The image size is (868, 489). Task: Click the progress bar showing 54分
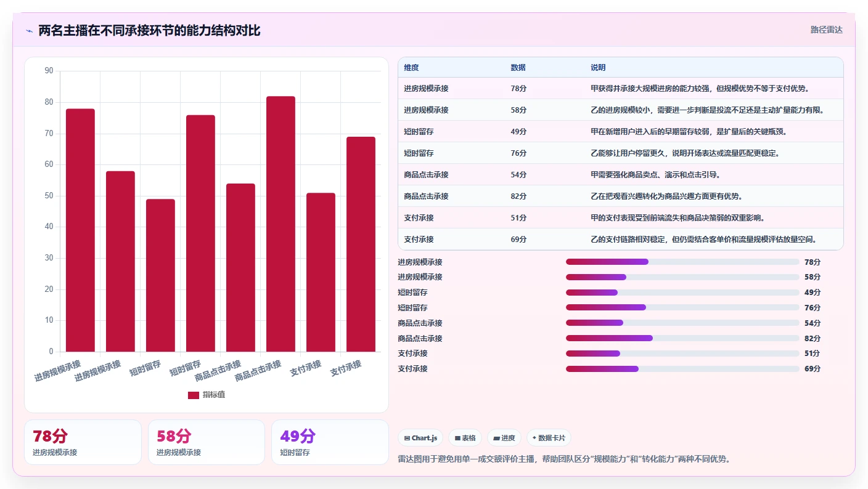point(682,323)
